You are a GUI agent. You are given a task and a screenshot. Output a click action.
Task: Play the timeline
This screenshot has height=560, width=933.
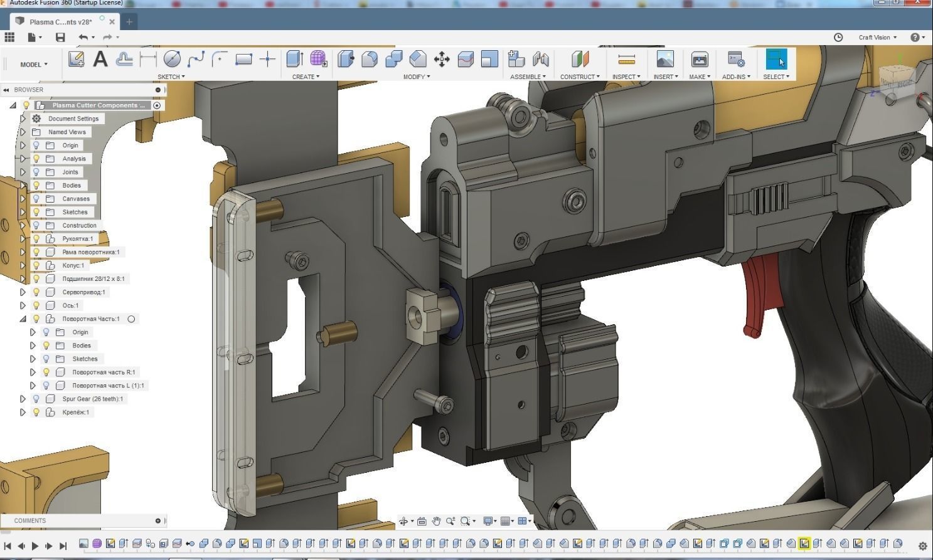click(35, 546)
